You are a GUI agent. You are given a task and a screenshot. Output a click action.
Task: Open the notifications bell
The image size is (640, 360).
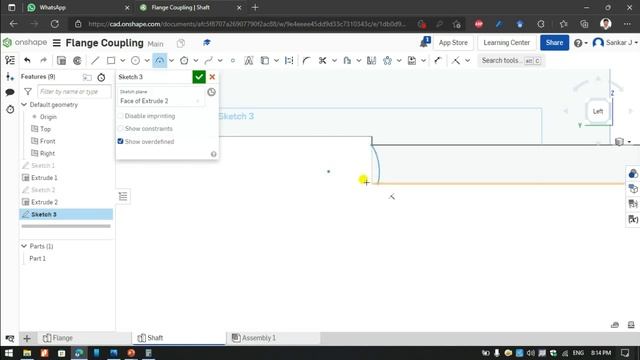(424, 42)
